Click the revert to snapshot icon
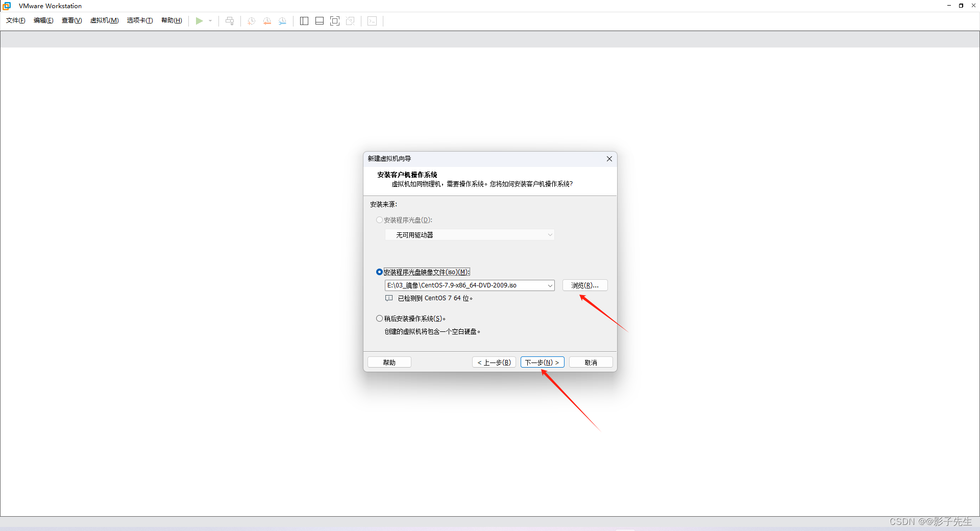The width and height of the screenshot is (980, 531). 267,21
